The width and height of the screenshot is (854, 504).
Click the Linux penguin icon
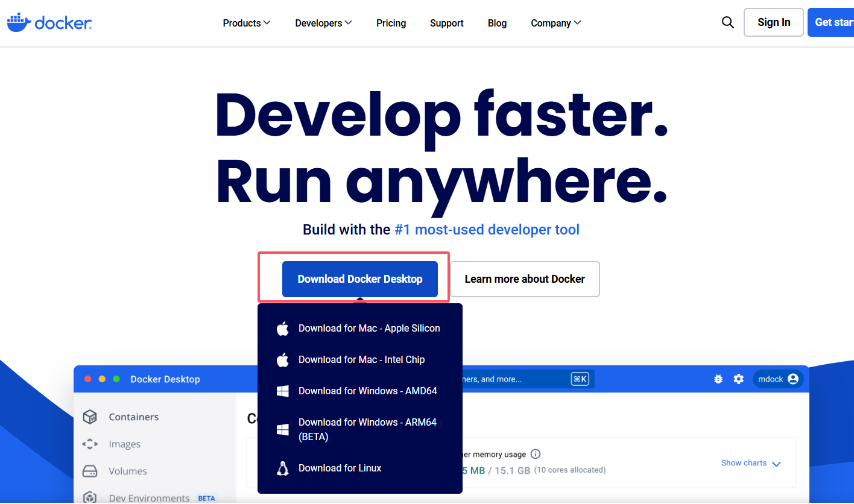[x=282, y=468]
